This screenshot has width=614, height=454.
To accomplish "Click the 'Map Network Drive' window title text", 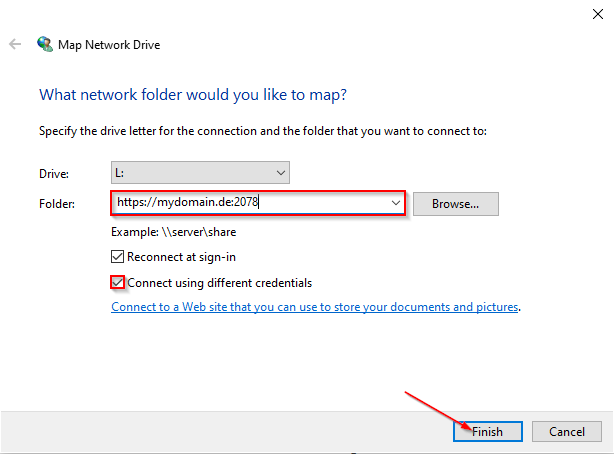I will 109,45.
